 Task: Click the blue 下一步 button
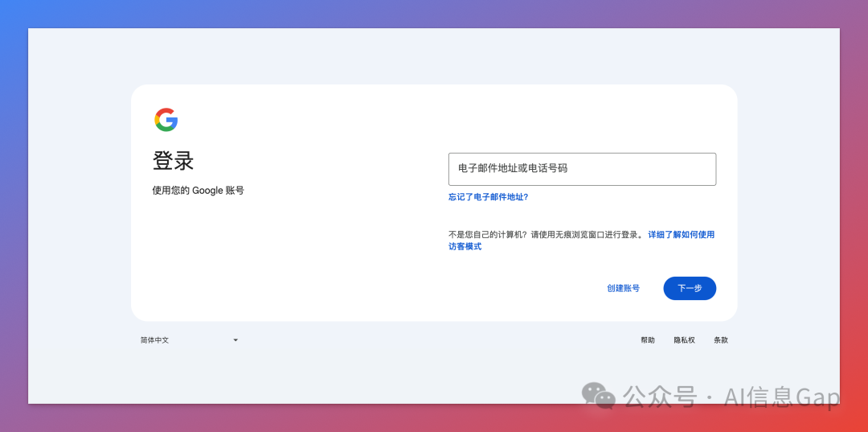pos(690,288)
